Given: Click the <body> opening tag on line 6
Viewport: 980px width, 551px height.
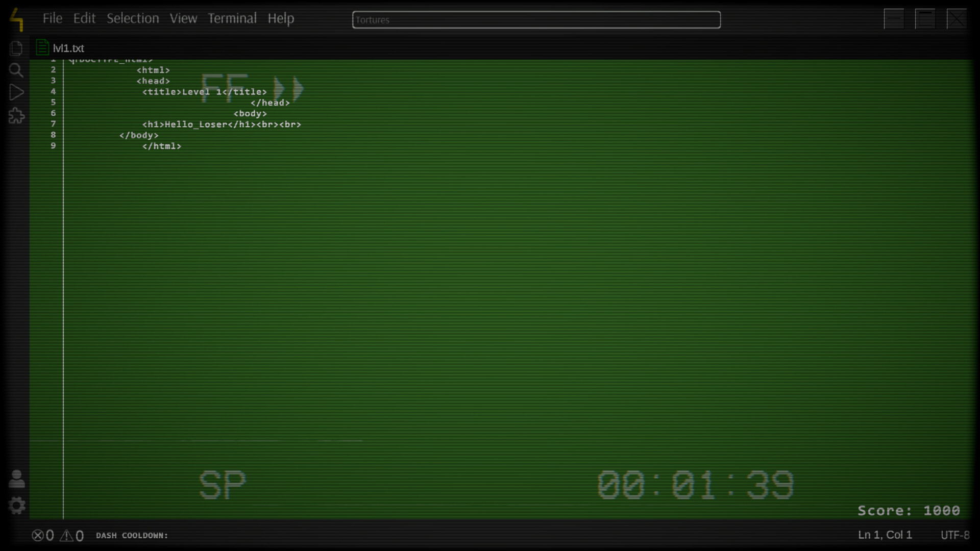Looking at the screenshot, I should 250,114.
